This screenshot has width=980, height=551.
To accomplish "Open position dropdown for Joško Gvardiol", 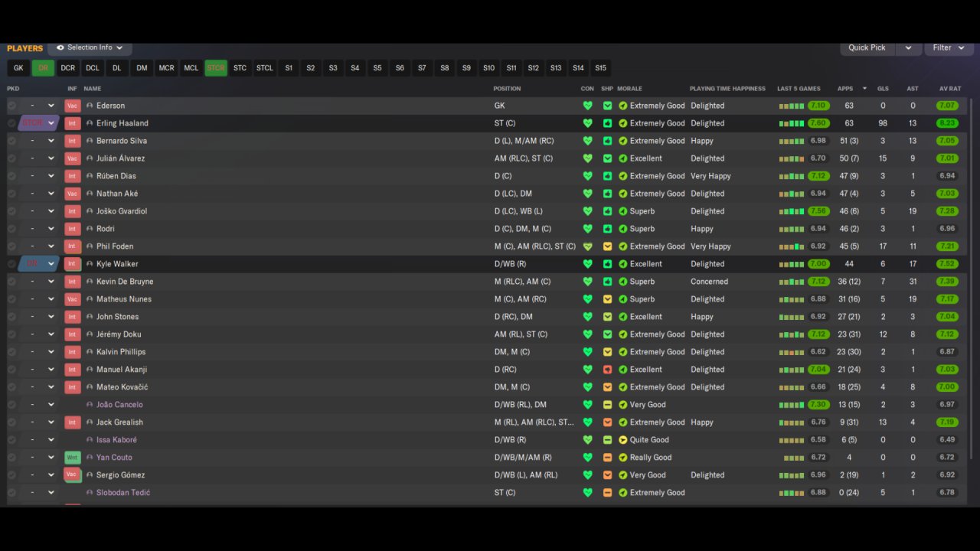I will [51, 211].
